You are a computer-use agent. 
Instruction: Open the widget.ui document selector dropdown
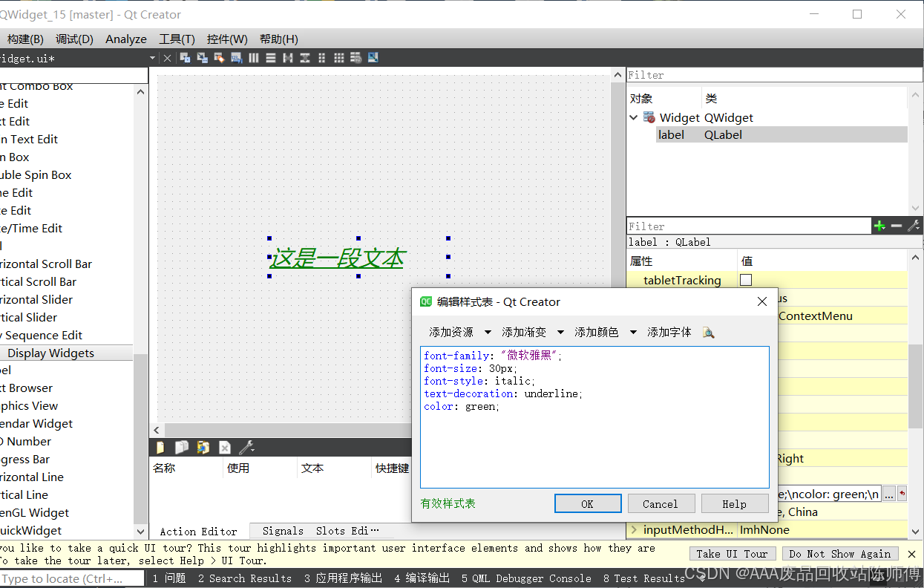153,58
